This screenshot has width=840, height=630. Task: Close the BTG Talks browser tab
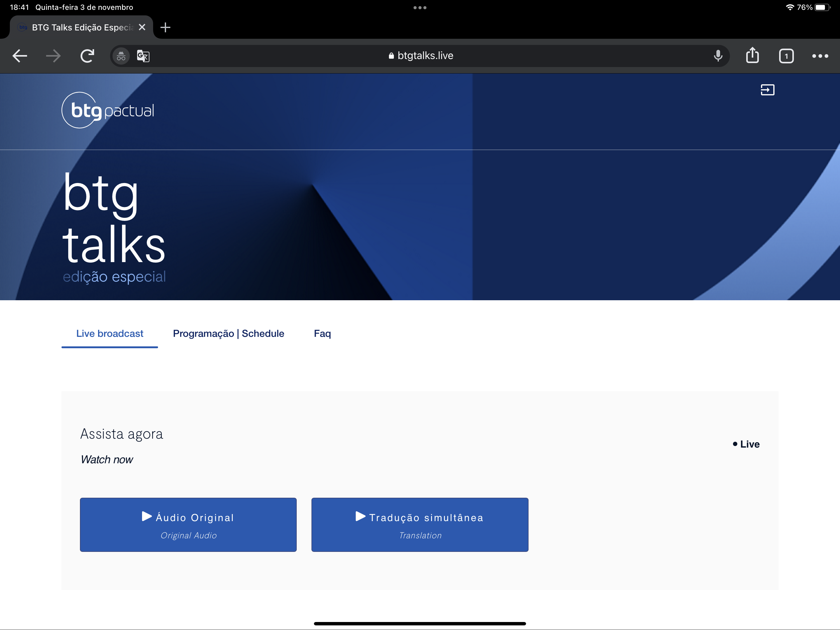[x=142, y=27]
